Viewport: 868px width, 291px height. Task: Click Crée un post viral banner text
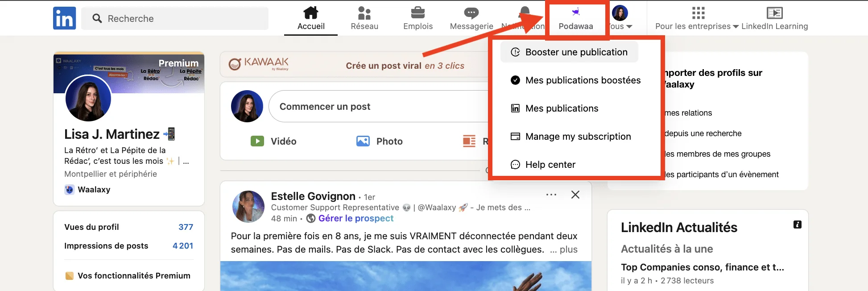(405, 66)
